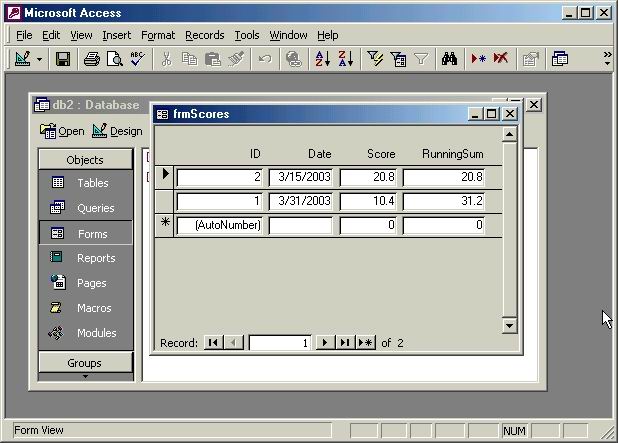Click the Date field showing 3/15/2003
Image resolution: width=618 pixels, height=443 pixels.
(301, 177)
